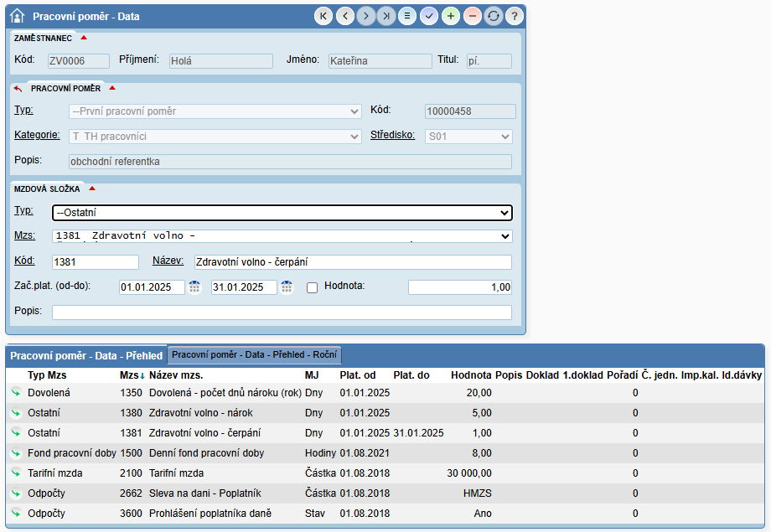Collapse the Mzdová složka section
This screenshot has height=532, width=771.
92,189
